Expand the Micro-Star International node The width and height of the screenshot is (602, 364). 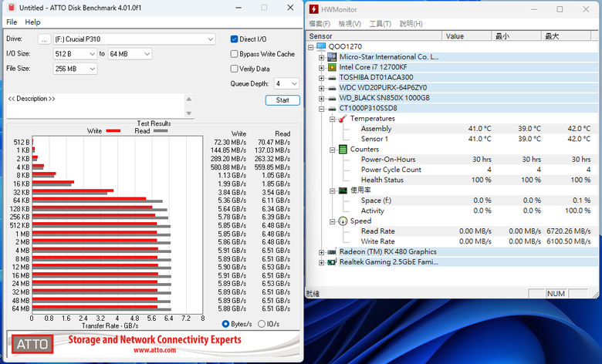coord(321,58)
